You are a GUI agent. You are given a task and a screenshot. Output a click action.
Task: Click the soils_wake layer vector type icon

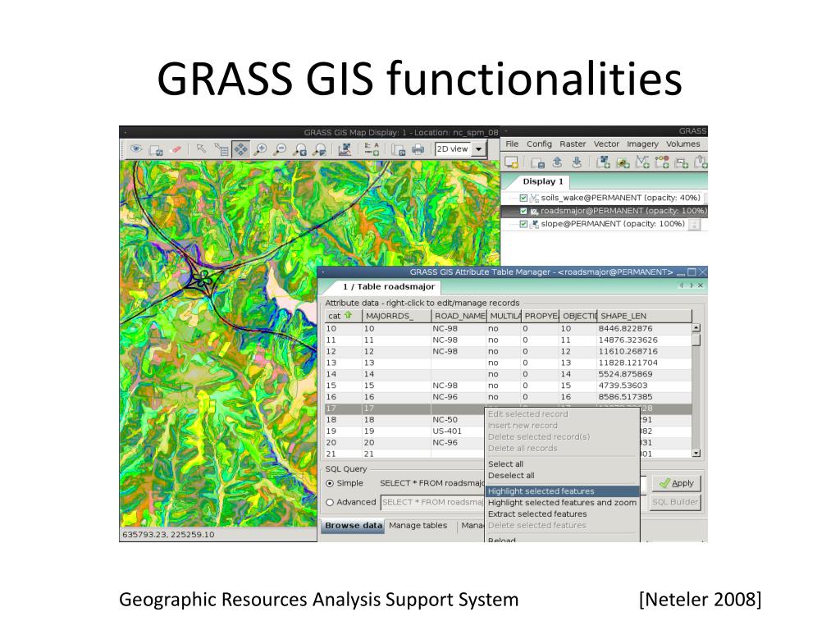coord(534,199)
